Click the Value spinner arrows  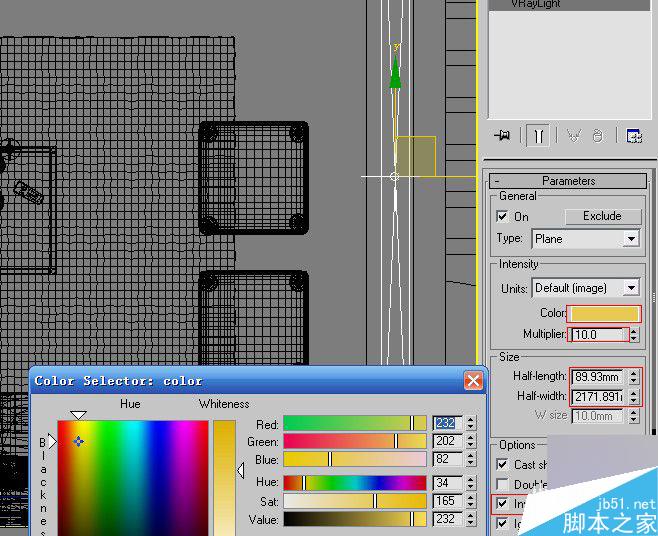(x=470, y=519)
